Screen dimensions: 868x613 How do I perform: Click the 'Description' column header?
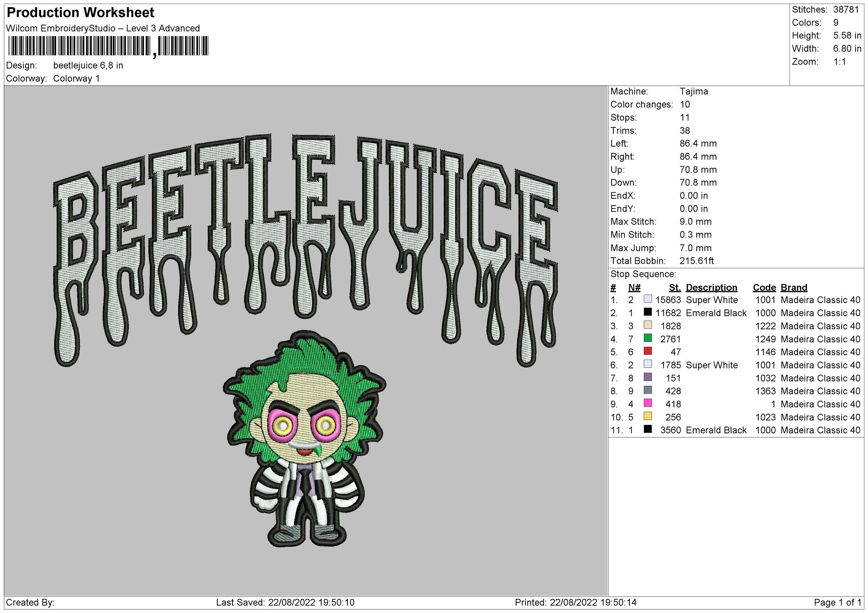coord(711,288)
